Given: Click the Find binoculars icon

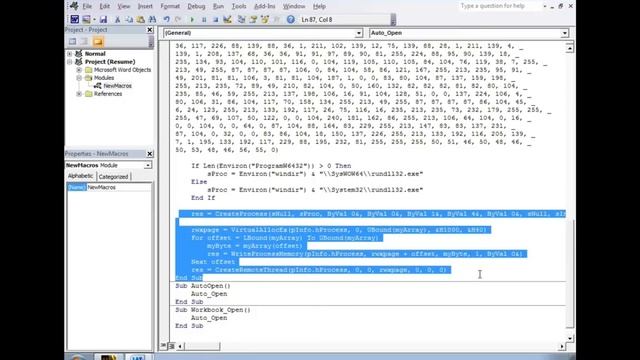Looking at the screenshot, I should point(153,19).
